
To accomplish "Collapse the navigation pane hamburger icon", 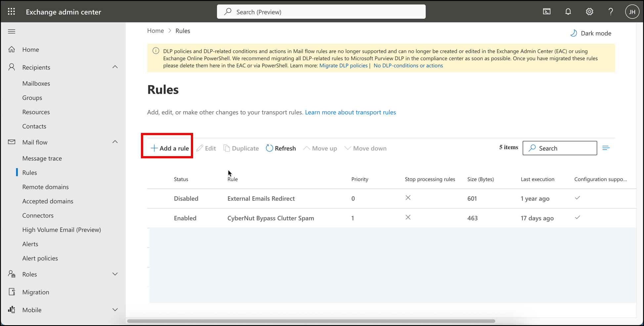I will click(x=12, y=31).
